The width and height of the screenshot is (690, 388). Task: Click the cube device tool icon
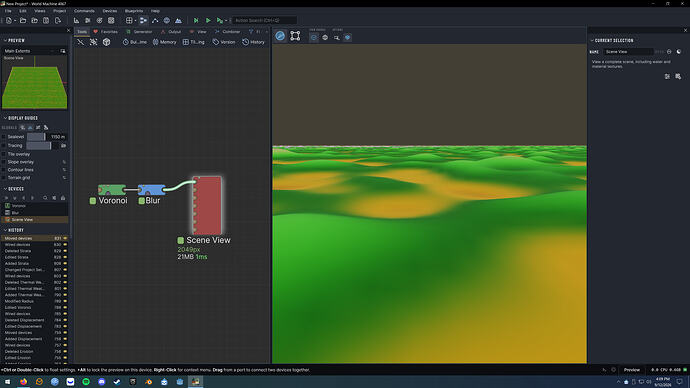[x=106, y=42]
